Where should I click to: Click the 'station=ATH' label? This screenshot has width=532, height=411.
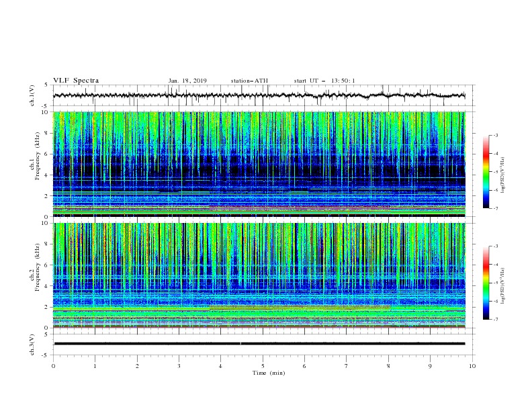tap(249, 81)
